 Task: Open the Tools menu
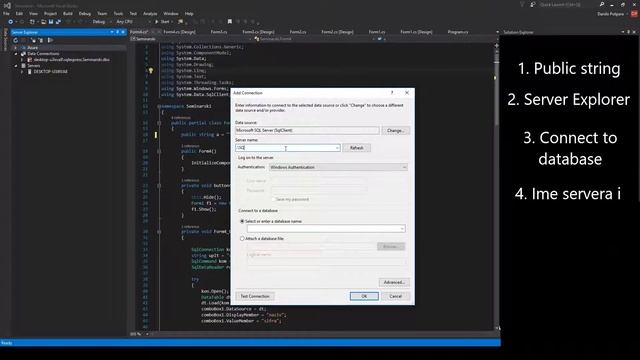point(118,13)
